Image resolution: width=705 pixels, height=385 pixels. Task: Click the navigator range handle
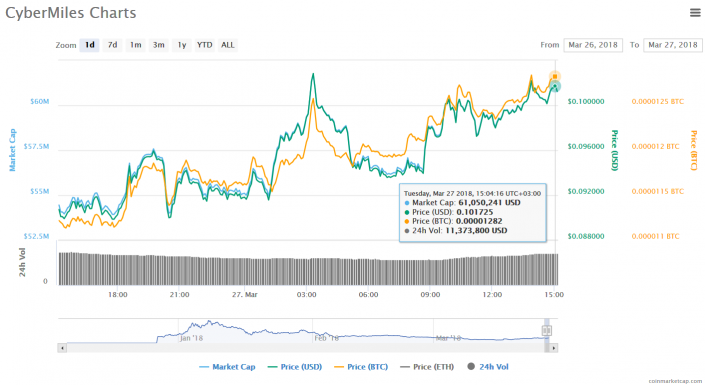pyautogui.click(x=546, y=331)
